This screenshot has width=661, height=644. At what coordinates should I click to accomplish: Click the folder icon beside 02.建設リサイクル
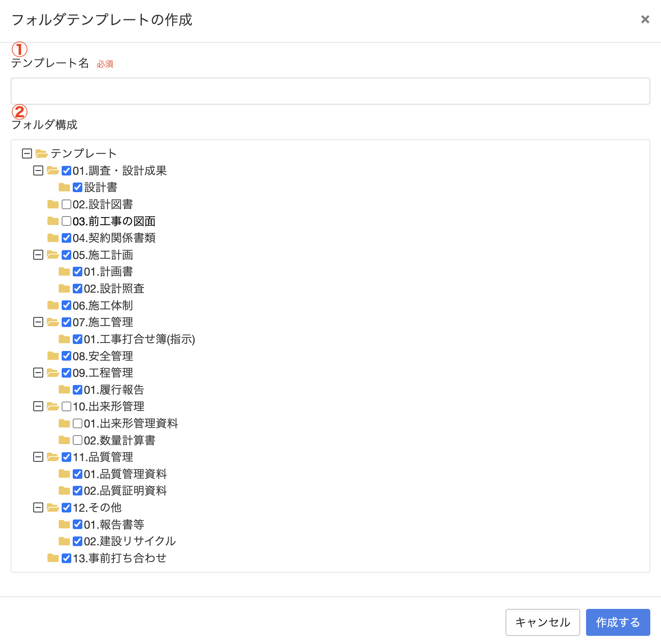tap(64, 541)
